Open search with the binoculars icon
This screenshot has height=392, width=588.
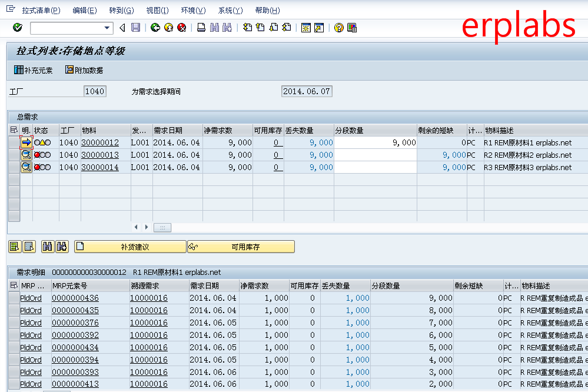point(214,28)
